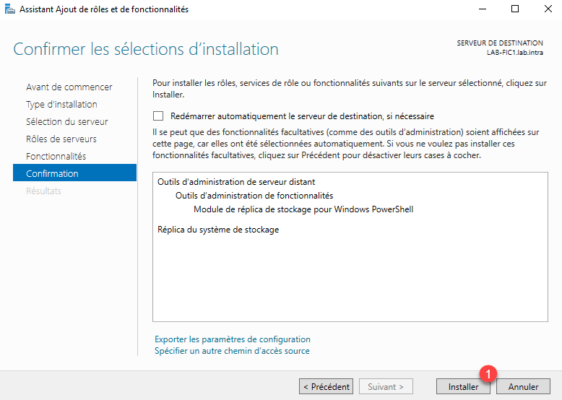Open Exporter les paramètres de configuration link
562x400 pixels.
232,339
